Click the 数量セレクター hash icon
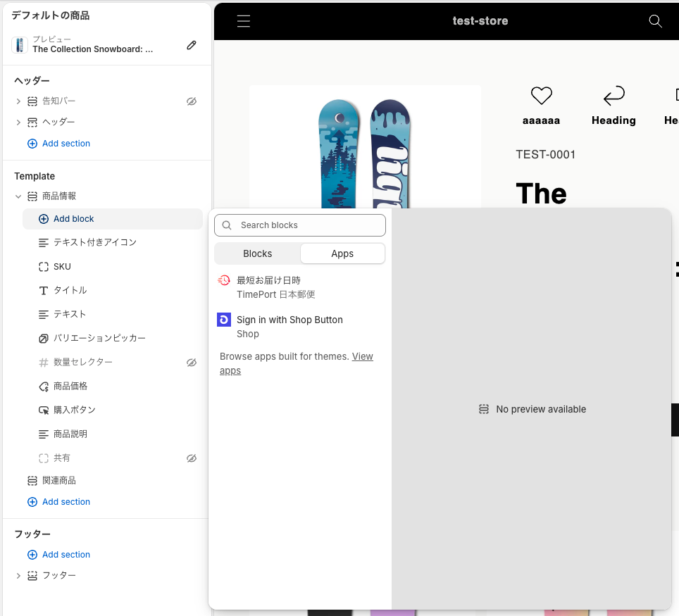This screenshot has height=616, width=679. click(x=44, y=363)
